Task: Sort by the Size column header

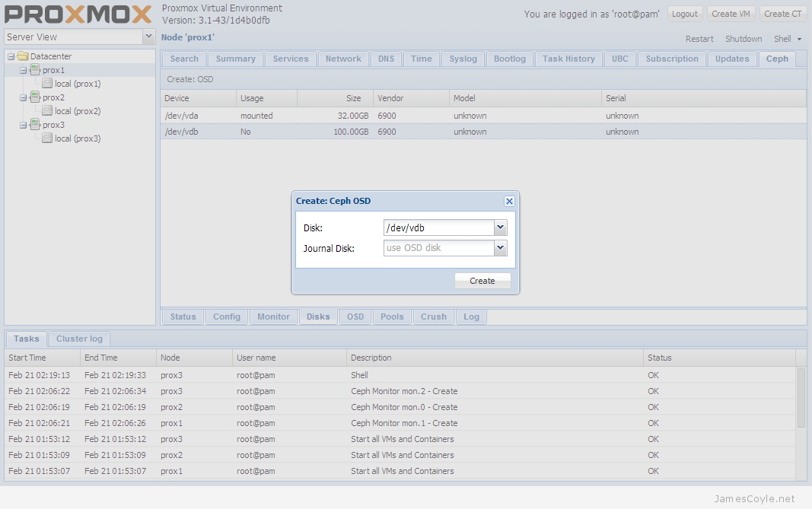Action: 335,98
